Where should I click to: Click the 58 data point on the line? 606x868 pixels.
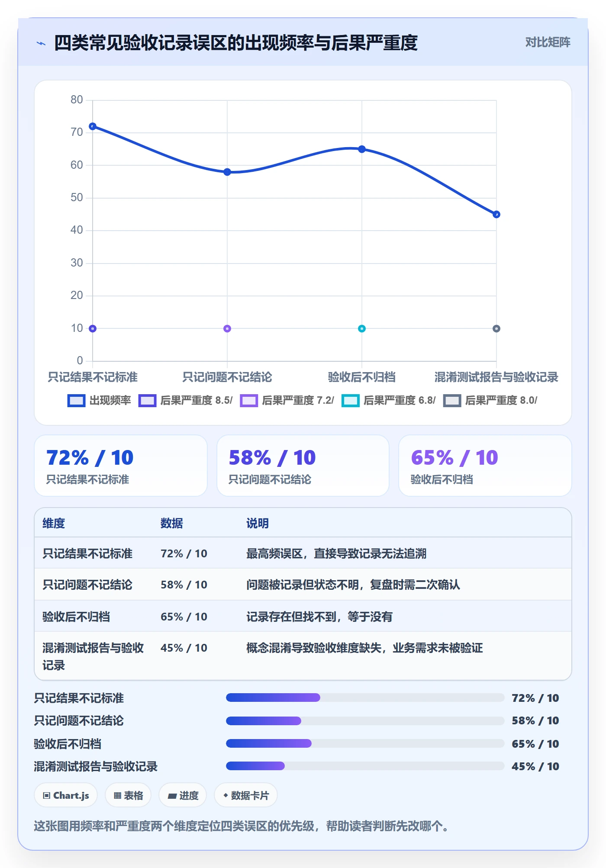pos(227,172)
